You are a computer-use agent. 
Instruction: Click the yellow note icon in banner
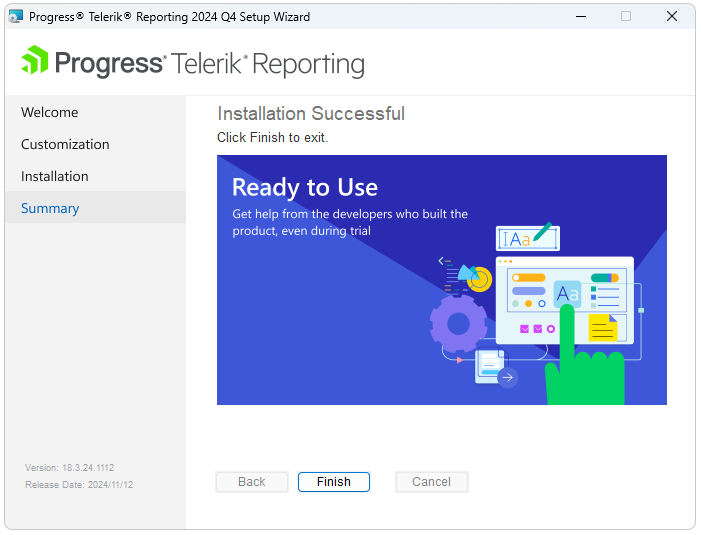603,328
